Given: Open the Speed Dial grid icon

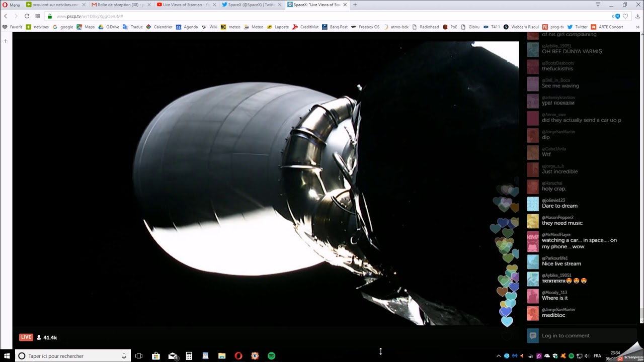Looking at the screenshot, I should 38,16.
